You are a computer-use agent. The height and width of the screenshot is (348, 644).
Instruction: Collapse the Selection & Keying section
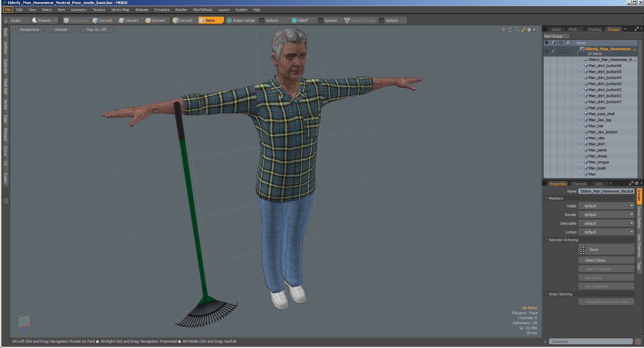pos(546,240)
